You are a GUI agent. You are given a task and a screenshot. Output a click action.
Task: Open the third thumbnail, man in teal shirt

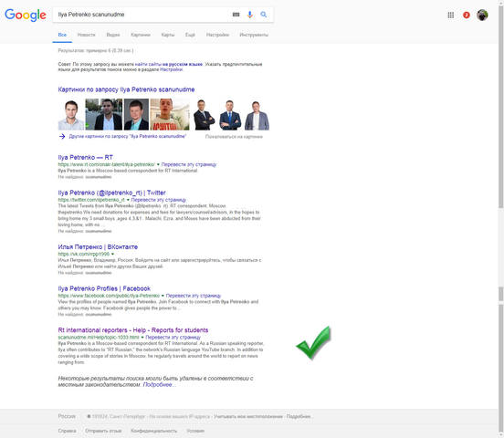[x=136, y=114]
